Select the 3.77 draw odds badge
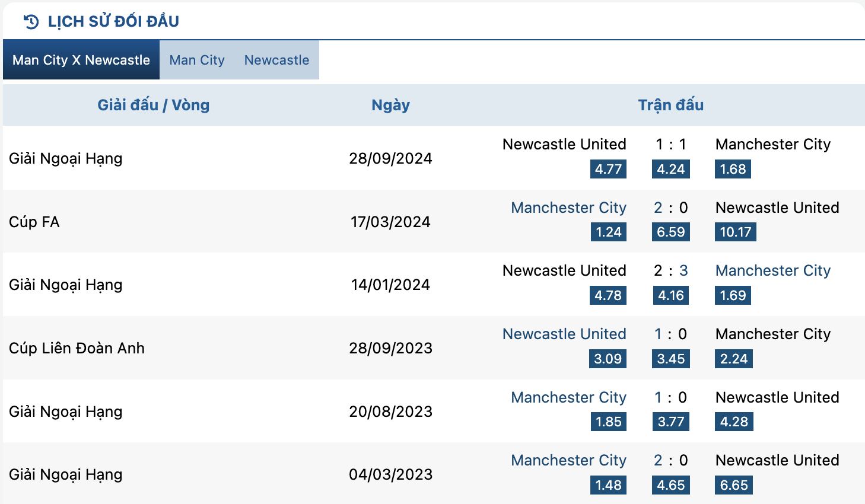Screen dimensions: 865x504 tap(670, 422)
